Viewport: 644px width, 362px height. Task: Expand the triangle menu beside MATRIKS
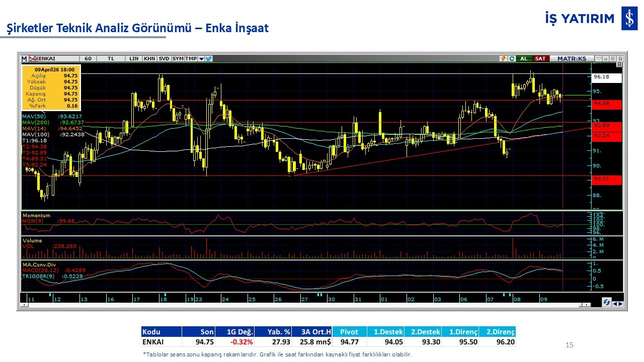(598, 58)
